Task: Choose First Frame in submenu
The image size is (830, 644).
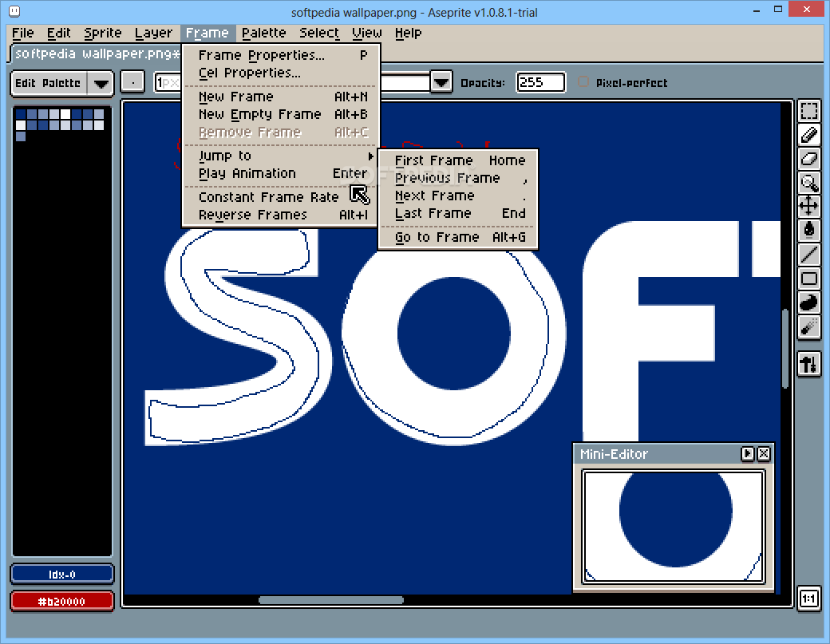Action: click(x=458, y=160)
